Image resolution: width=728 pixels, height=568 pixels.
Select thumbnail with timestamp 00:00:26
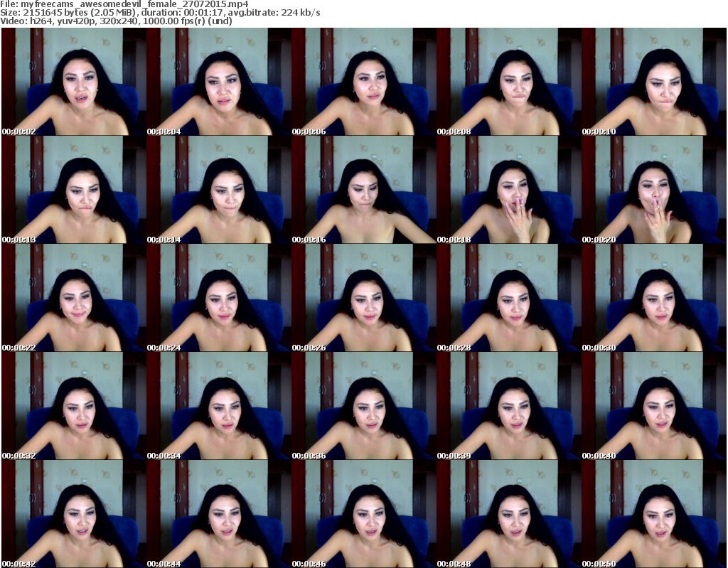(363, 298)
